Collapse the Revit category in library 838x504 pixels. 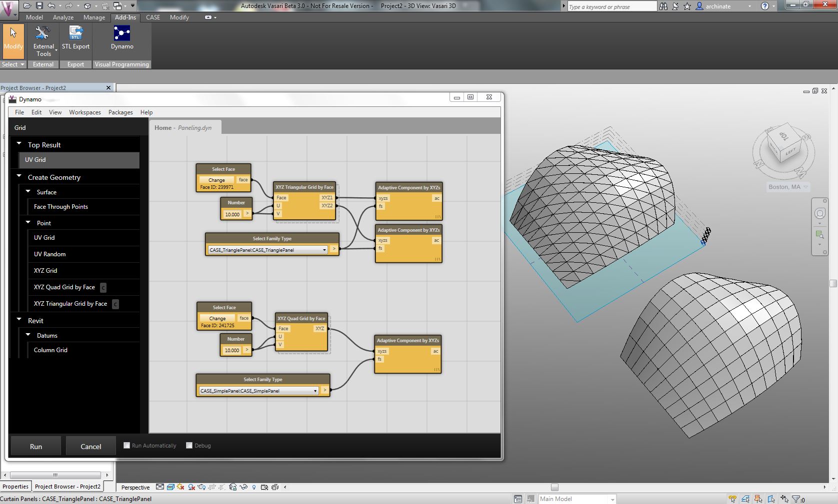(19, 320)
